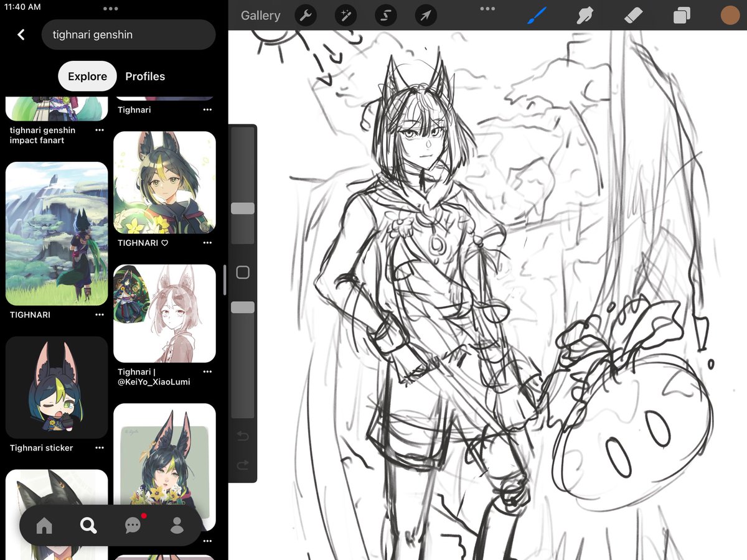
Task: Open Pinterest Search tab
Action: (x=88, y=526)
